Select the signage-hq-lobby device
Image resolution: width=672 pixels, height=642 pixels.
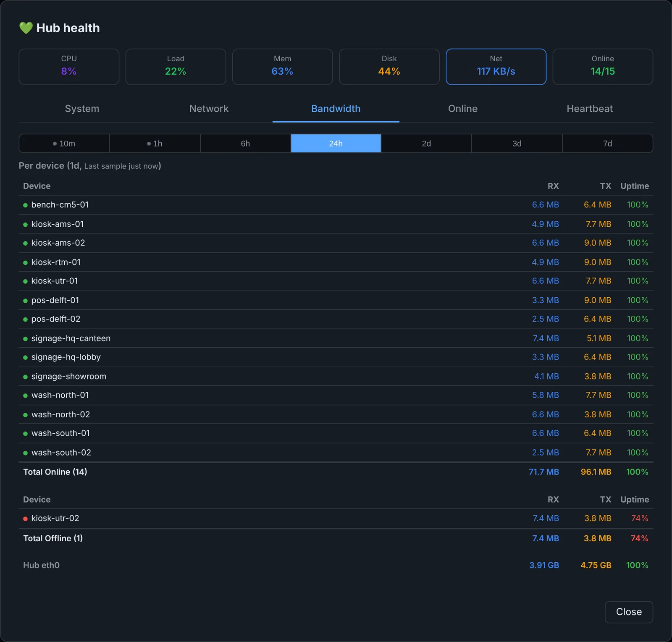pyautogui.click(x=66, y=357)
